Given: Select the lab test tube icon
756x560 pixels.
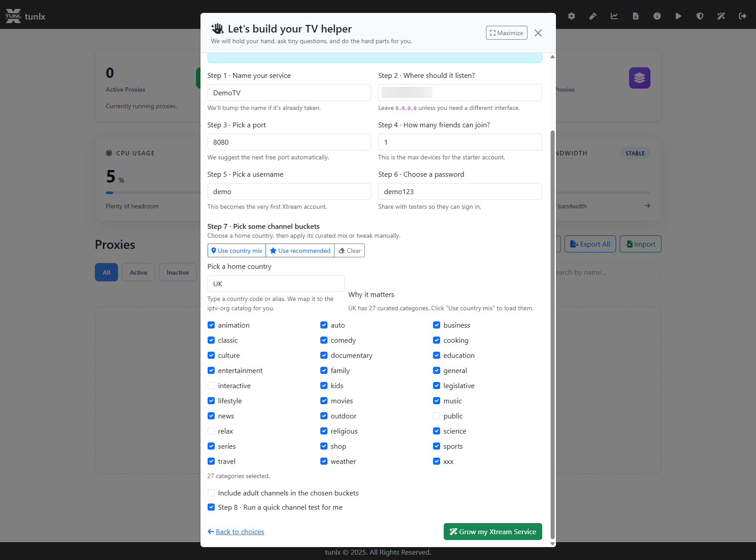Looking at the screenshot, I should [x=593, y=16].
